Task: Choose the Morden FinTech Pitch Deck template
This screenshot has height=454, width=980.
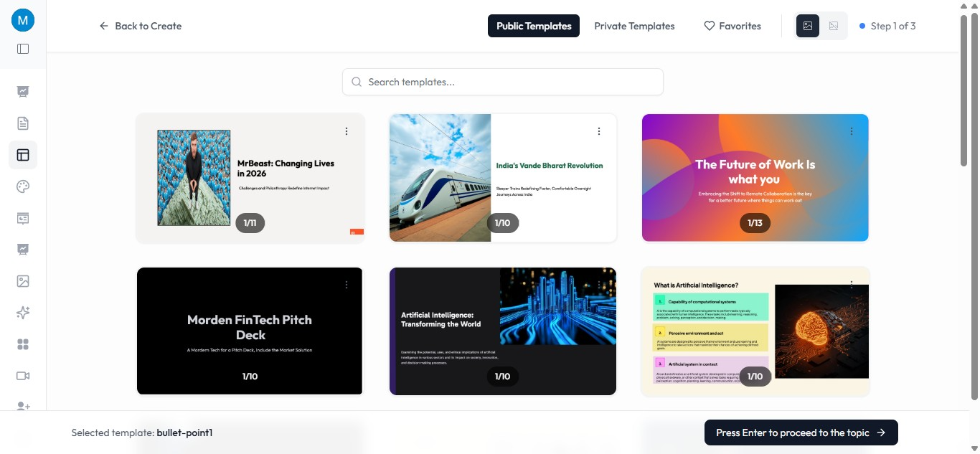Action: [250, 331]
